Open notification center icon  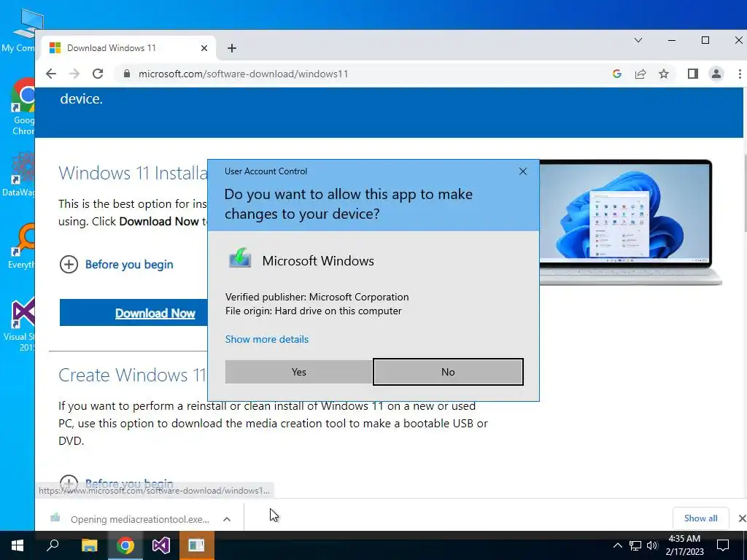(723, 545)
